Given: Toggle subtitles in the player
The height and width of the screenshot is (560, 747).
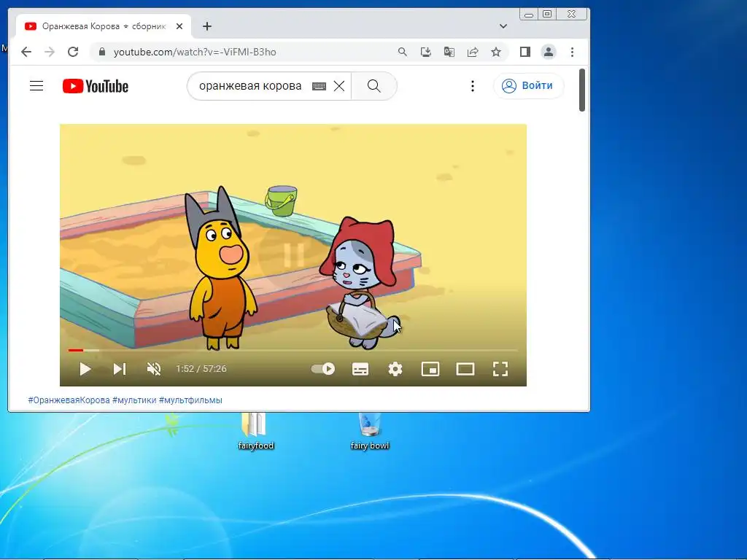Looking at the screenshot, I should click(360, 369).
